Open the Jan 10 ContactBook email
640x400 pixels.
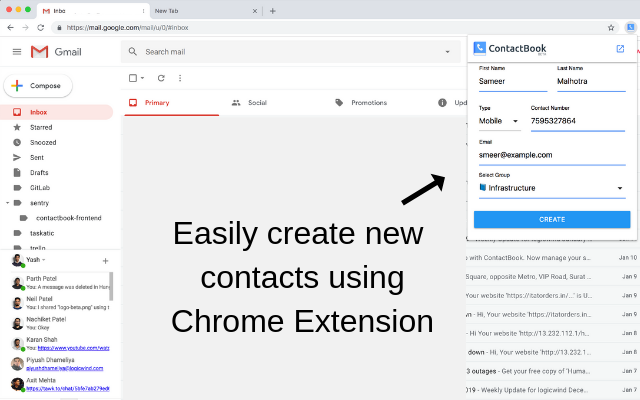(x=552, y=258)
